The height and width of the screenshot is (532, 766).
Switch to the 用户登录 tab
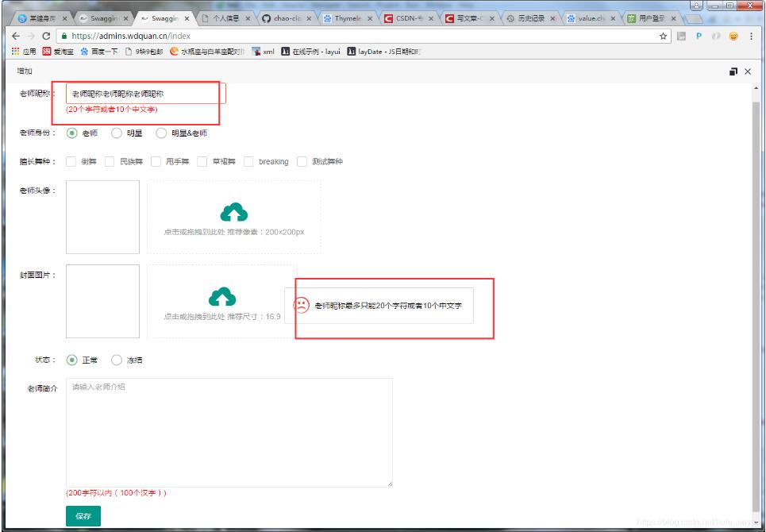653,18
